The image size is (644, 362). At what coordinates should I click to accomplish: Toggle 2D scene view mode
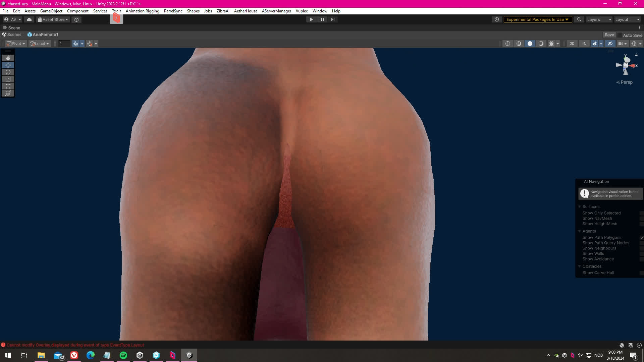click(x=572, y=44)
